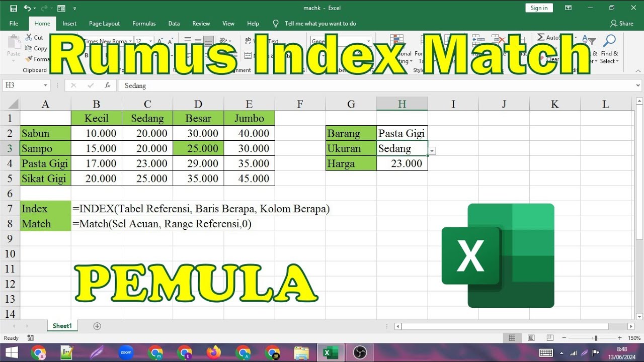
Task: Switch to Page Layout ribbon tab
Action: [104, 24]
